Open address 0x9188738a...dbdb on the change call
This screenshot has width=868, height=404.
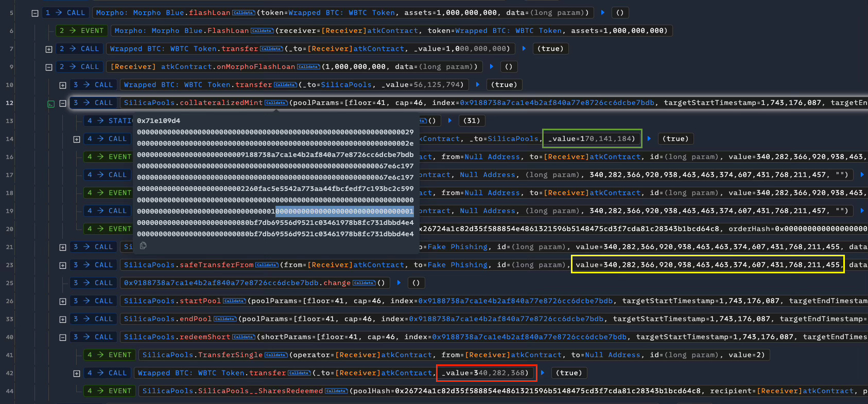click(221, 283)
